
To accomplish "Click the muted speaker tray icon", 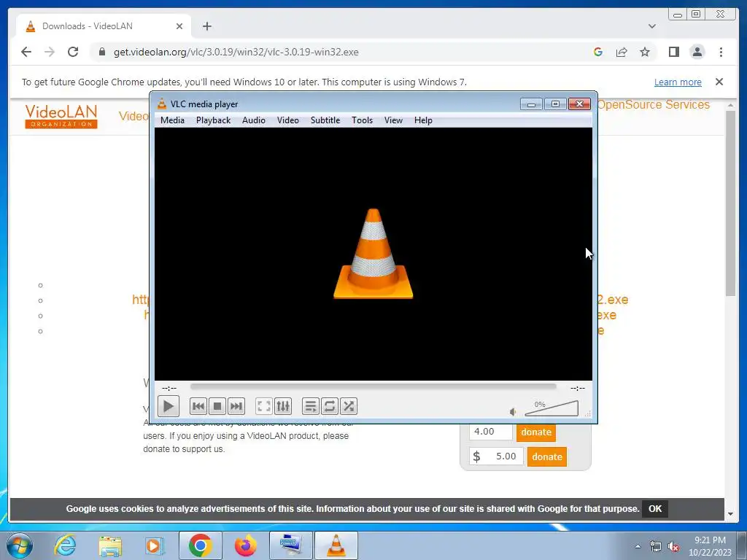I will (x=673, y=547).
